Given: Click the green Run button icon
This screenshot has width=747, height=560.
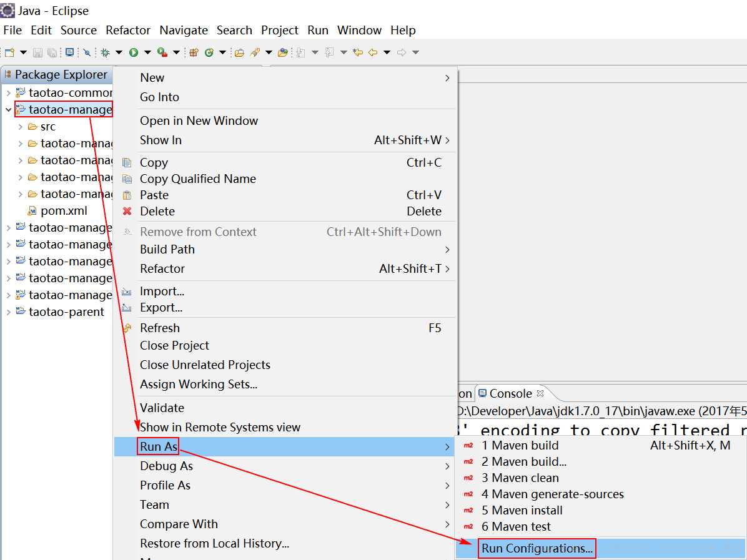Looking at the screenshot, I should [134, 52].
